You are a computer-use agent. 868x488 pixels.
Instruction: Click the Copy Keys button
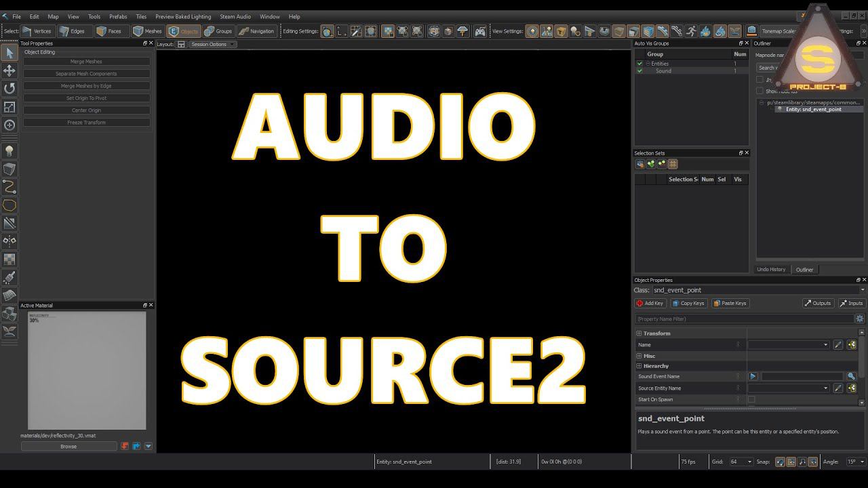(688, 303)
